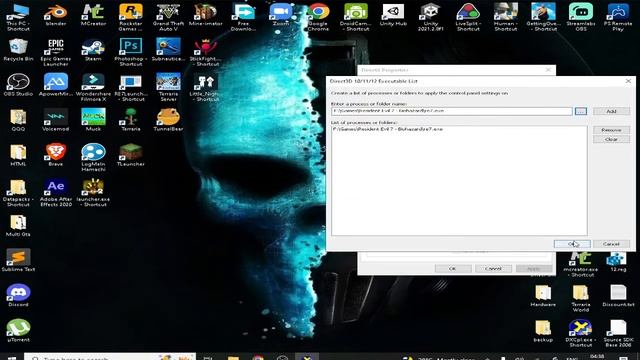Select the Terraria game icon
The height and width of the screenshot is (360, 640).
pyautogui.click(x=131, y=120)
